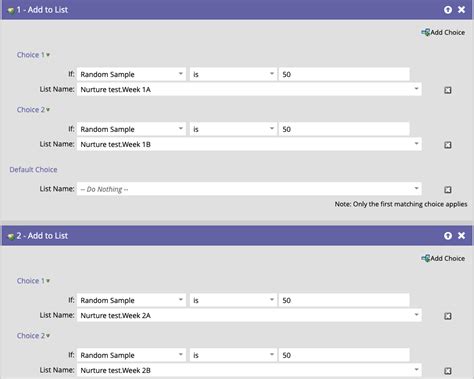
Task: Delete step 2 Add to List
Action: [461, 236]
